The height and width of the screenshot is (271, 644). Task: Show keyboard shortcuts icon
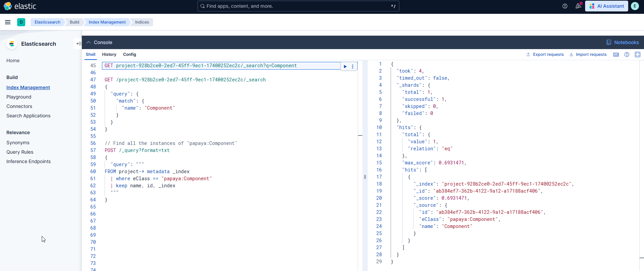click(616, 54)
